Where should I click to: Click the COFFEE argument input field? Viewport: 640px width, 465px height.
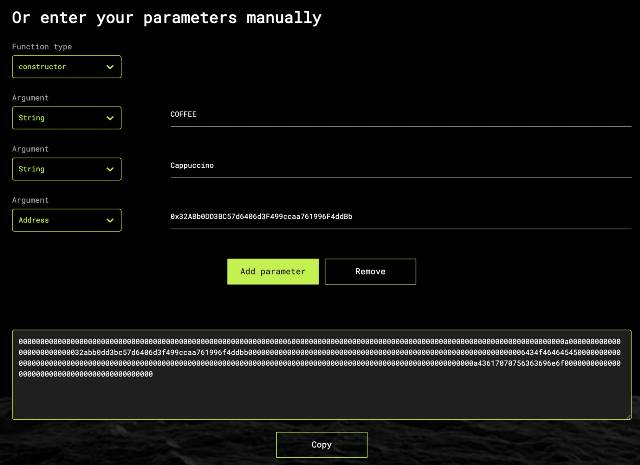pos(401,115)
